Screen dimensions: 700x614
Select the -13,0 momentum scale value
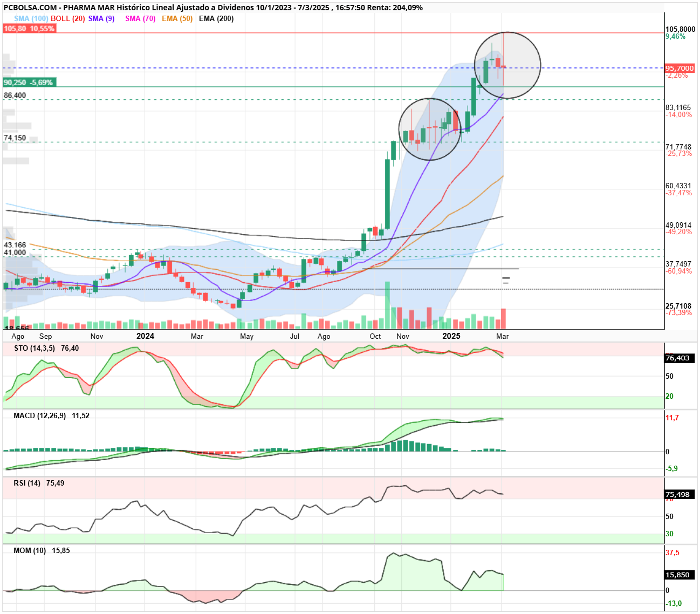click(674, 604)
